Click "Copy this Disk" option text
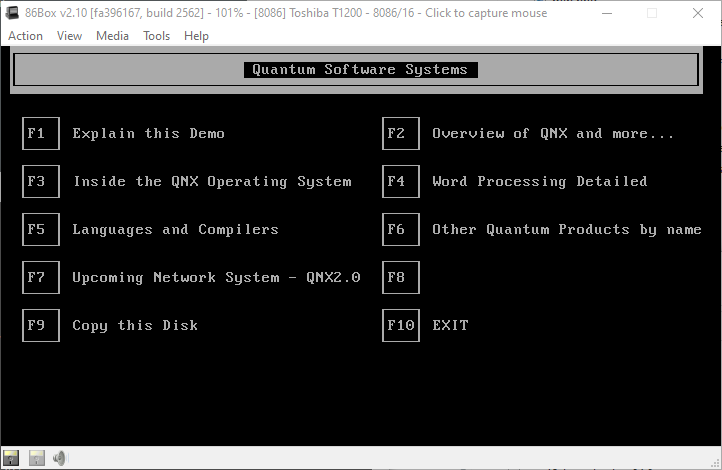Viewport: 722px width, 470px height. (x=135, y=325)
